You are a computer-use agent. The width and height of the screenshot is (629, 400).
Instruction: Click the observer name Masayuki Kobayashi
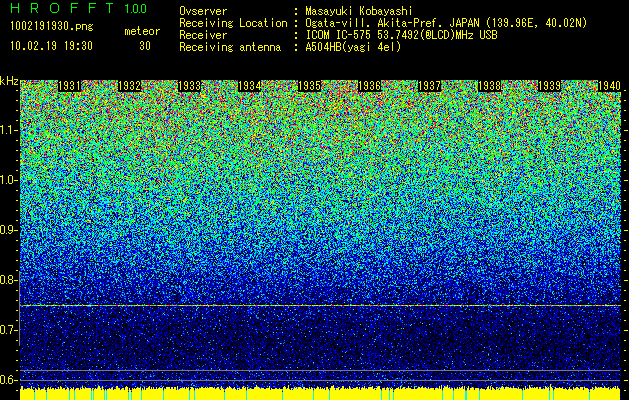(x=359, y=11)
